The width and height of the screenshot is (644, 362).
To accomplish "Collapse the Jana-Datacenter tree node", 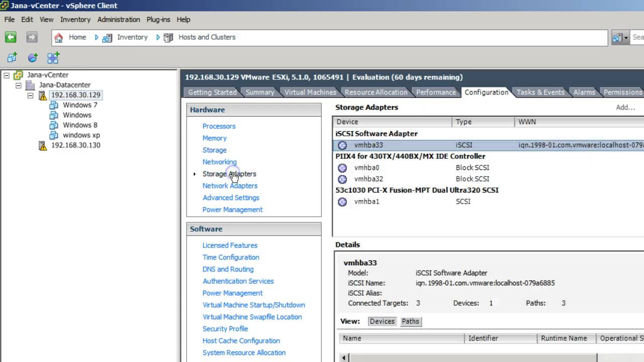I will click(x=19, y=85).
